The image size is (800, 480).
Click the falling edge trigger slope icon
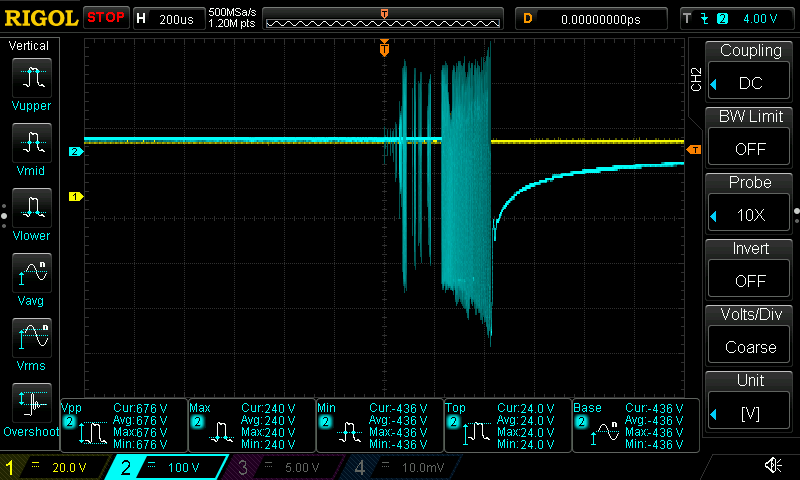pyautogui.click(x=705, y=19)
